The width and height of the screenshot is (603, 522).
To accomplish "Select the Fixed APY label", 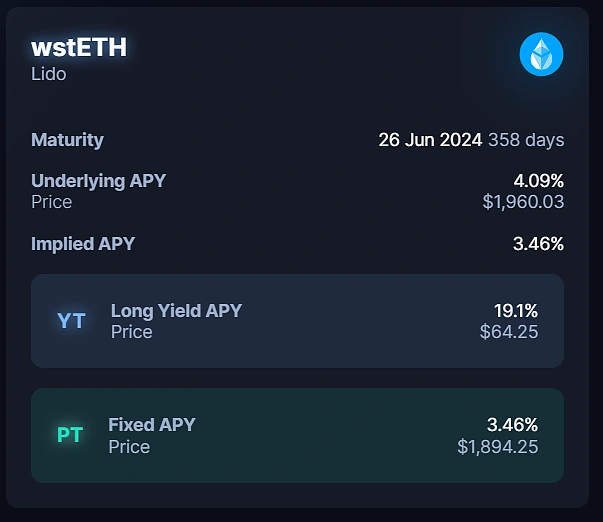I will click(x=152, y=425).
